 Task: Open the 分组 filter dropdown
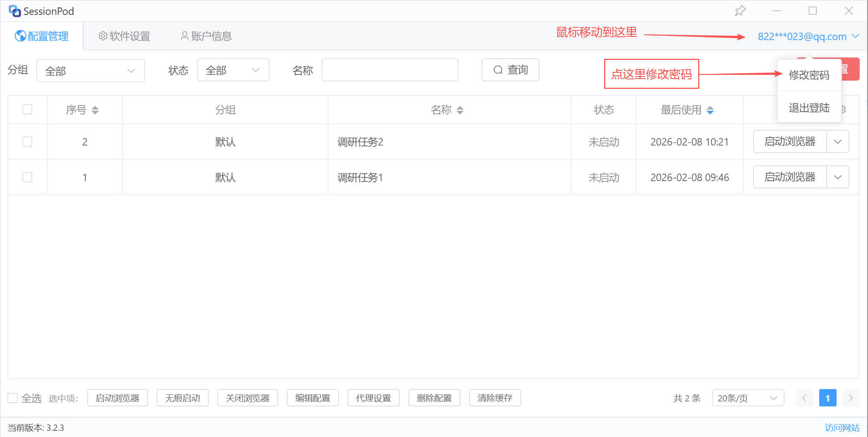coord(91,71)
